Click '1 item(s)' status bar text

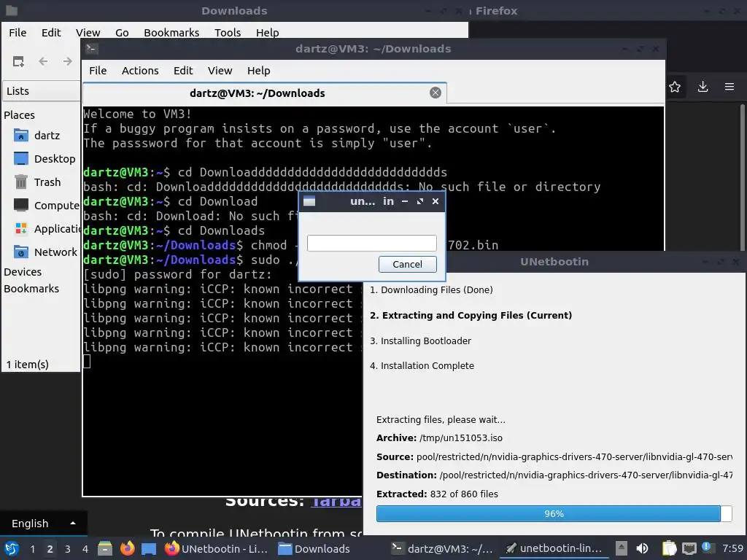(27, 365)
